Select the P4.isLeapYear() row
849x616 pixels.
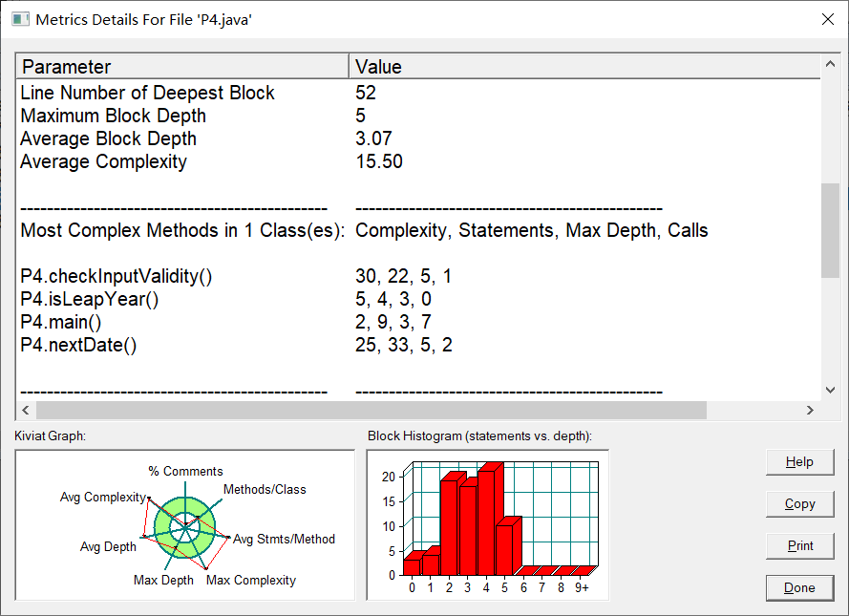coord(418,299)
